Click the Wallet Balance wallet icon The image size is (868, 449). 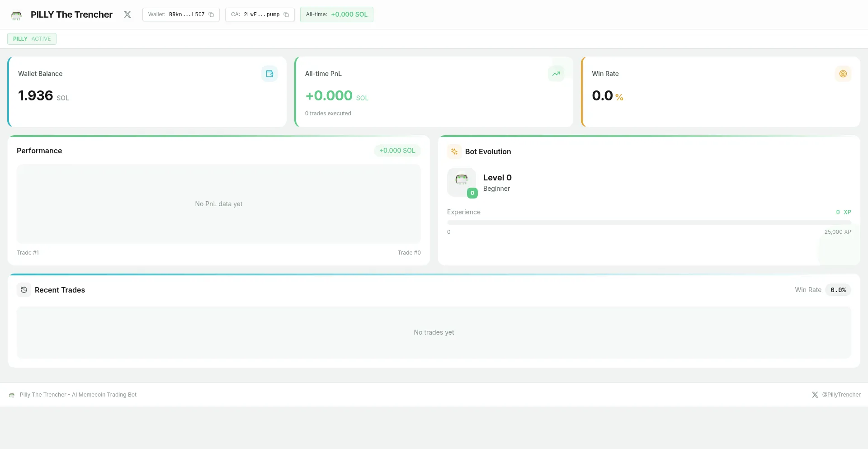pos(269,74)
